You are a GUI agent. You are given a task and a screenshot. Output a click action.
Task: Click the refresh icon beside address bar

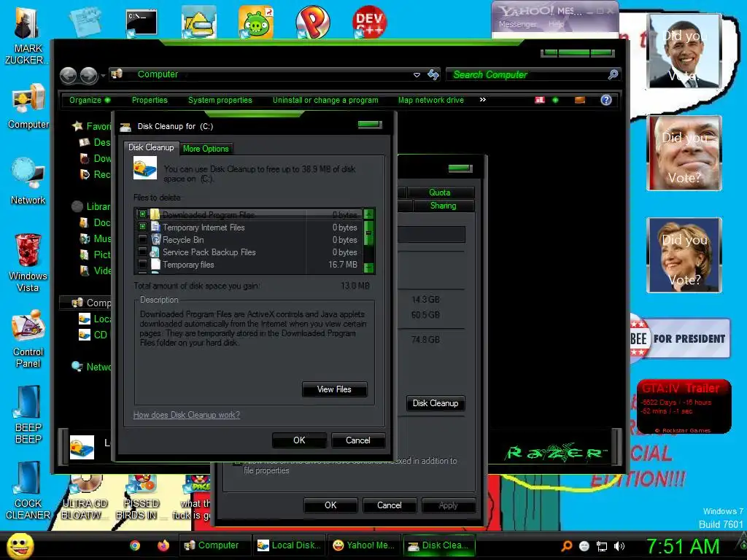(x=433, y=75)
